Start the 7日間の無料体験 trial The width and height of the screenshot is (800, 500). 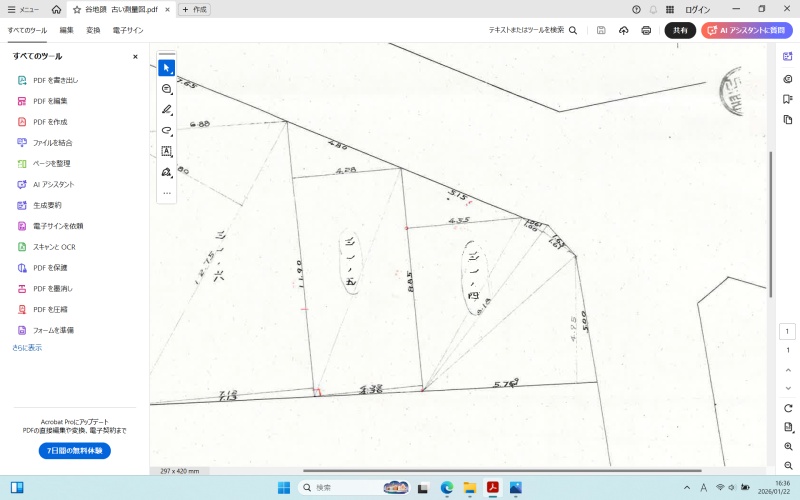coord(75,451)
